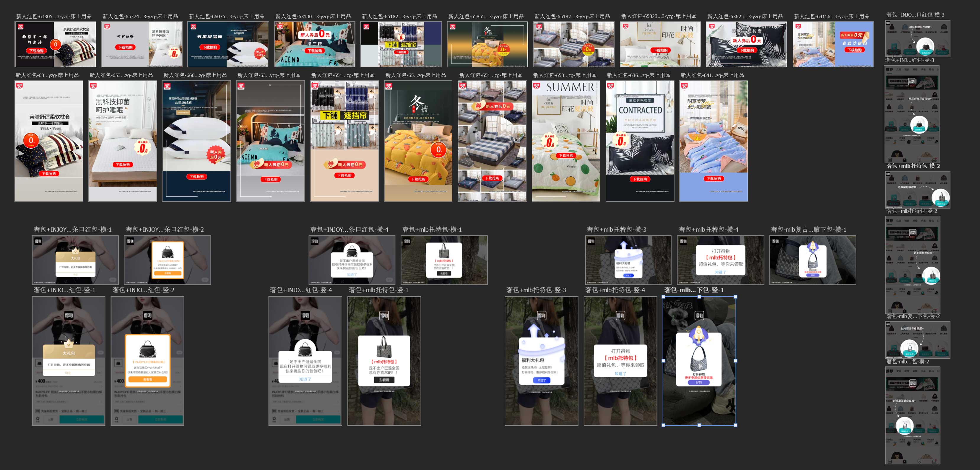Select artboard label 新人红包-63305...3-yzg-床上用品

click(54, 16)
